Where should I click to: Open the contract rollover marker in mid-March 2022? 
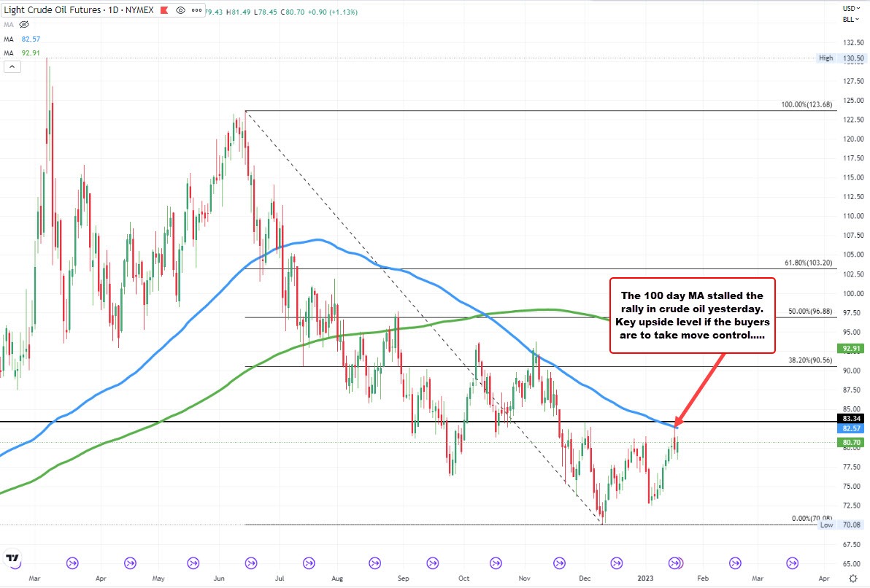(72, 564)
